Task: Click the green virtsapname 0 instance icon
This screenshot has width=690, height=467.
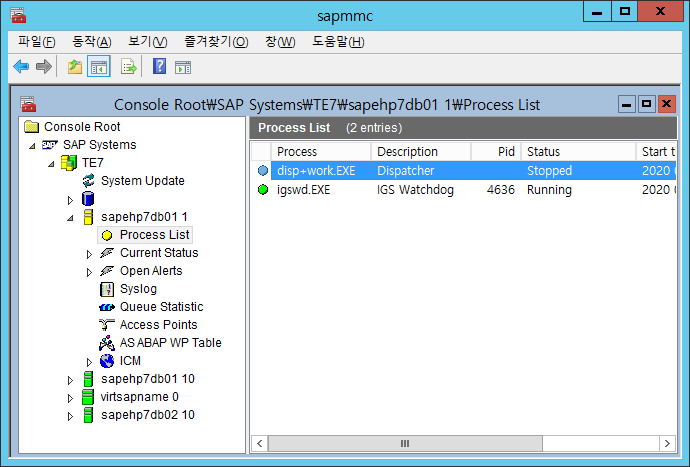Action: coord(88,397)
